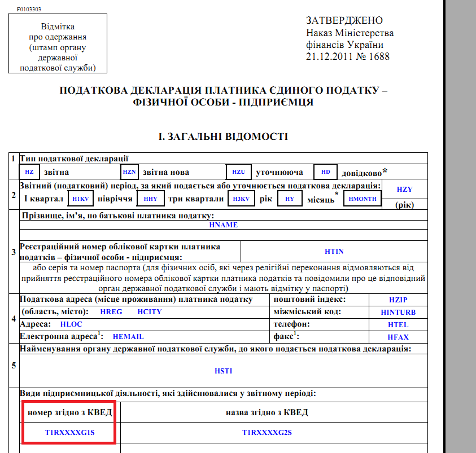The height and width of the screenshot is (453, 476).
Task: Click the HSTI tax authority name field
Action: click(x=224, y=371)
